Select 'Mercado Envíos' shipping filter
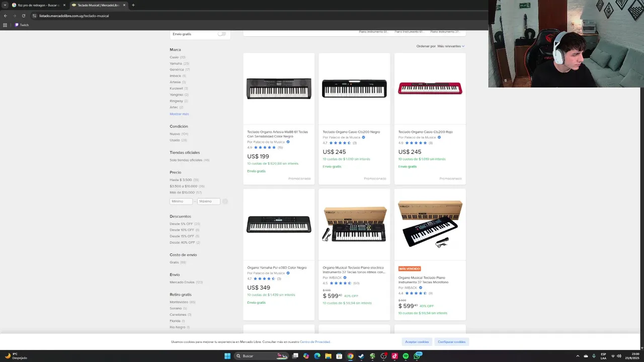The width and height of the screenshot is (644, 362). click(186, 282)
